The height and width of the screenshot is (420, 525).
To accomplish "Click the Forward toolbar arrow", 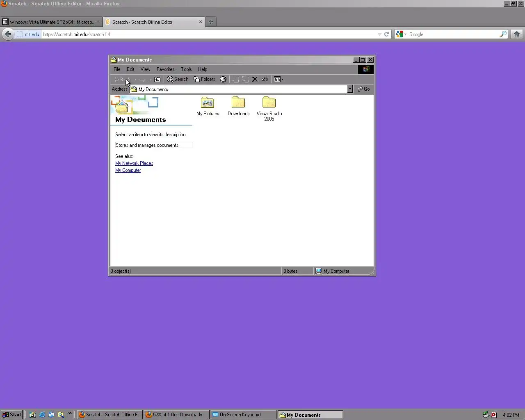I will point(142,80).
